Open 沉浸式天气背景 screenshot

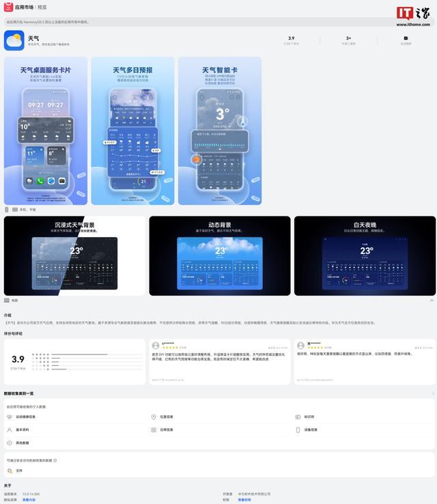pyautogui.click(x=74, y=256)
